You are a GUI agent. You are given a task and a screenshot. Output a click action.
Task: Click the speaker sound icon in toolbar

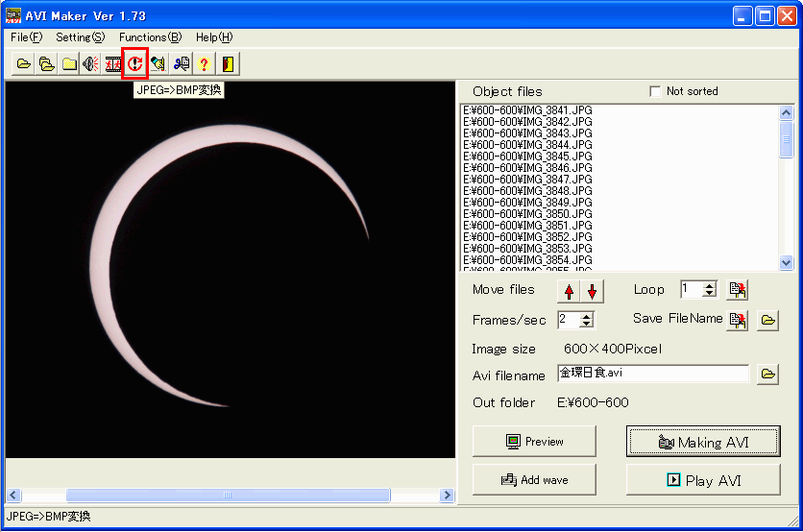tap(91, 64)
